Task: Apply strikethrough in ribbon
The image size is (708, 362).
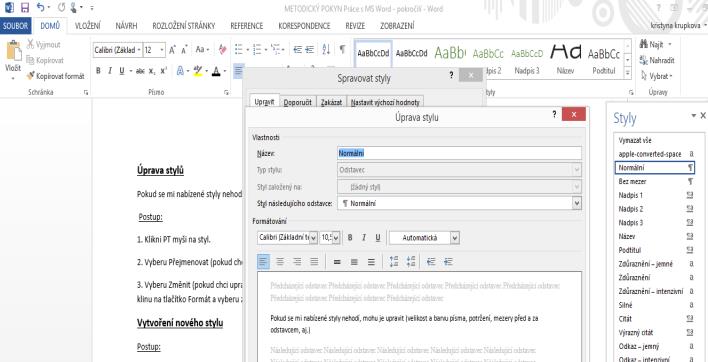Action: click(140, 71)
